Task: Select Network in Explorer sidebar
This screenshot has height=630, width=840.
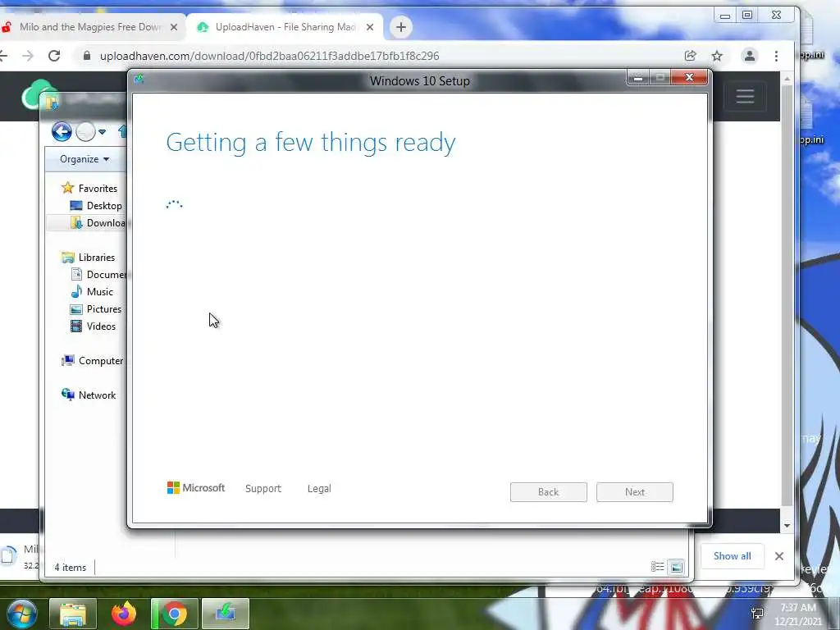Action: 89,395
